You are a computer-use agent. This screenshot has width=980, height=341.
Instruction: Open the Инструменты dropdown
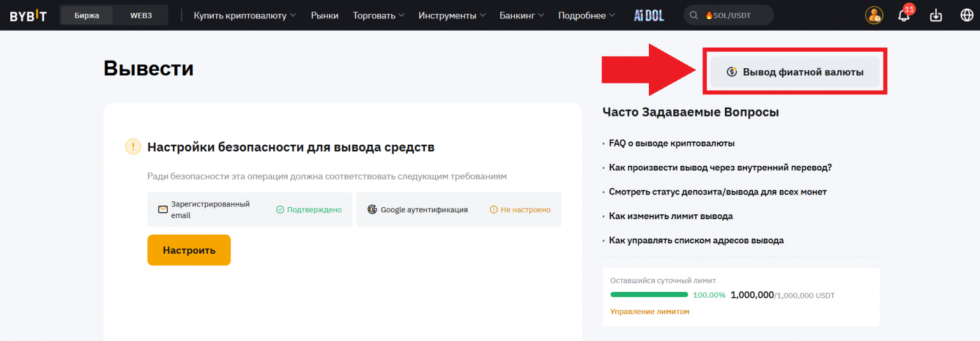coord(452,15)
